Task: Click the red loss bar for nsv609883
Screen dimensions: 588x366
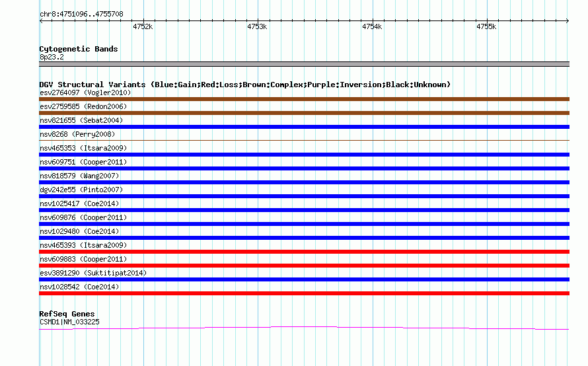Action: tap(304, 266)
